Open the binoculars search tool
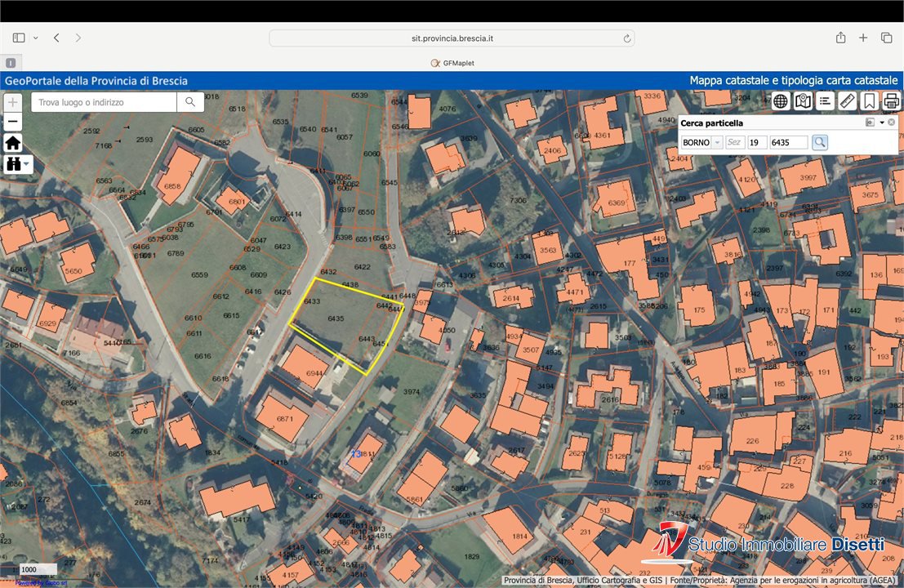Image resolution: width=904 pixels, height=588 pixels. 18,163
